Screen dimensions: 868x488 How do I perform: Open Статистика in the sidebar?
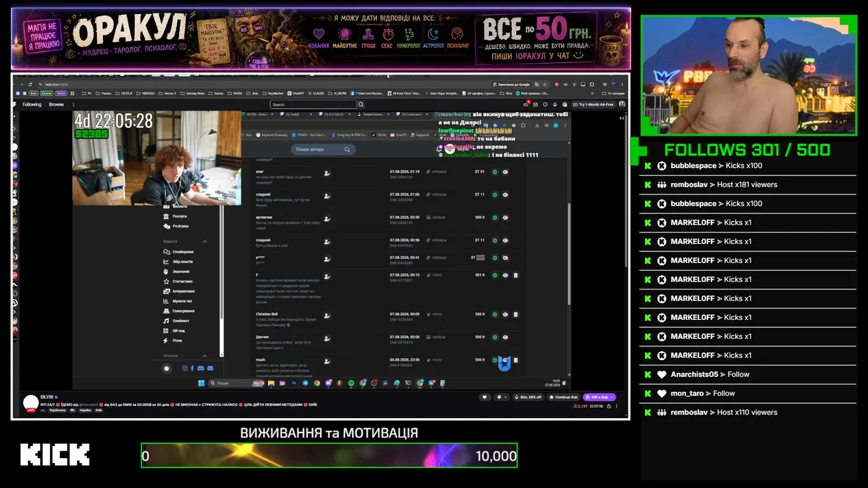(178, 281)
